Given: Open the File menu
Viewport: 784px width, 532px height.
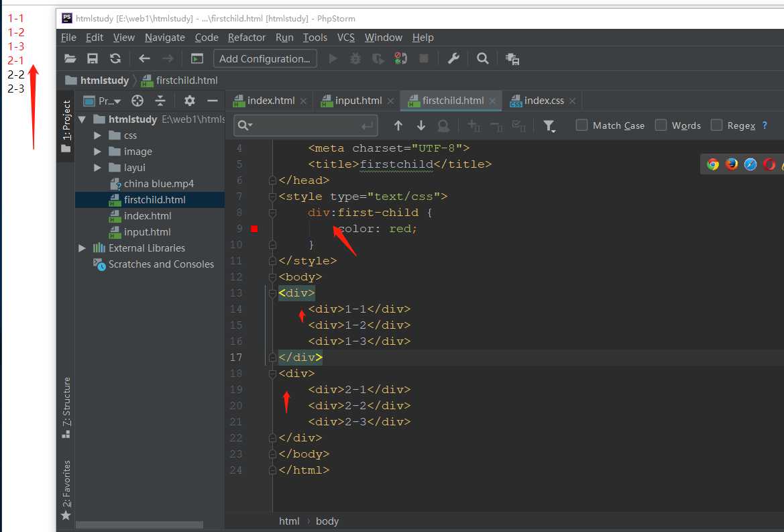Looking at the screenshot, I should [x=68, y=38].
